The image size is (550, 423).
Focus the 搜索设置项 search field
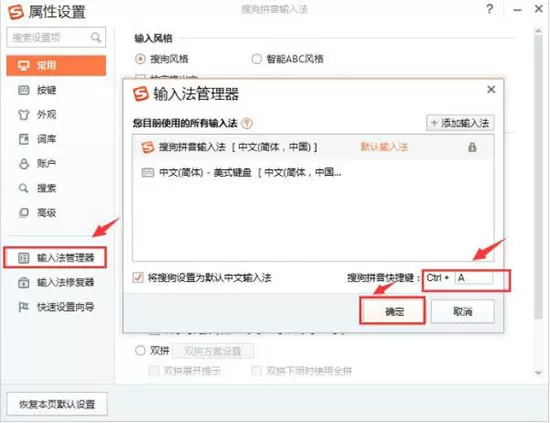[x=56, y=37]
